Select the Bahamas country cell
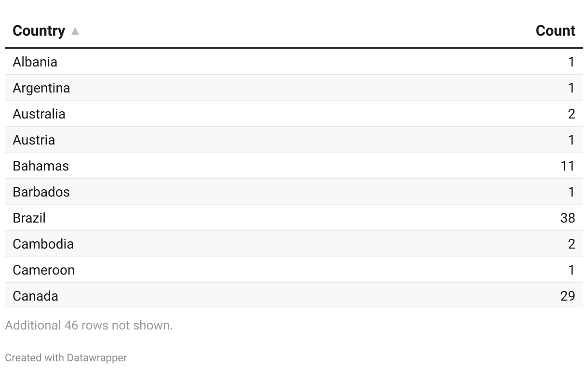 [41, 166]
